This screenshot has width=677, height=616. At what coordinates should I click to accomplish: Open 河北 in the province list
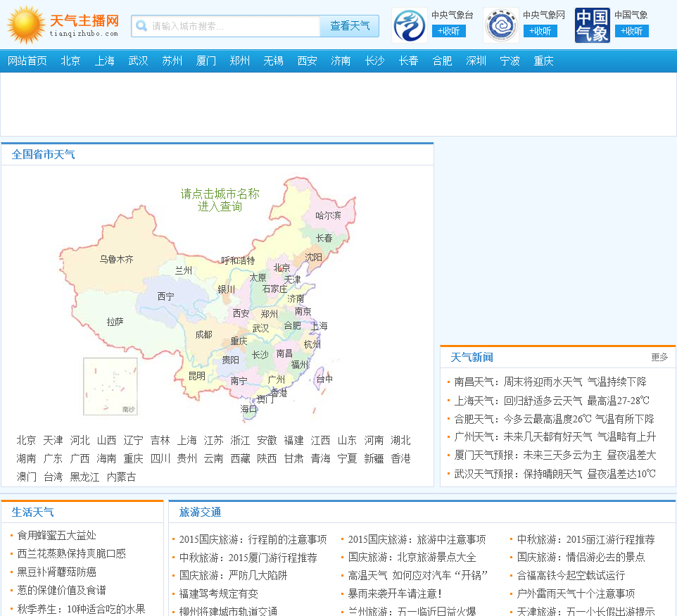[x=80, y=440]
